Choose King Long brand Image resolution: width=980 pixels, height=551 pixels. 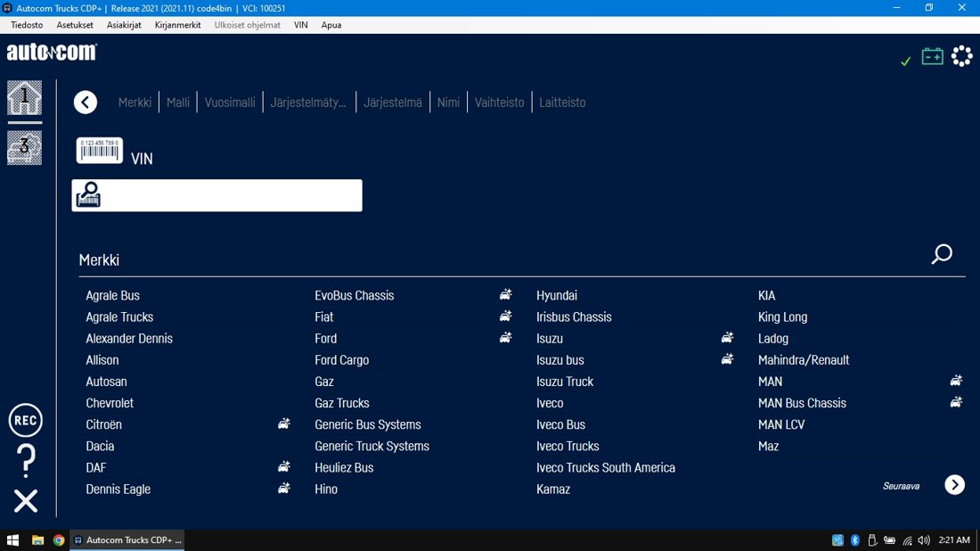(x=782, y=317)
